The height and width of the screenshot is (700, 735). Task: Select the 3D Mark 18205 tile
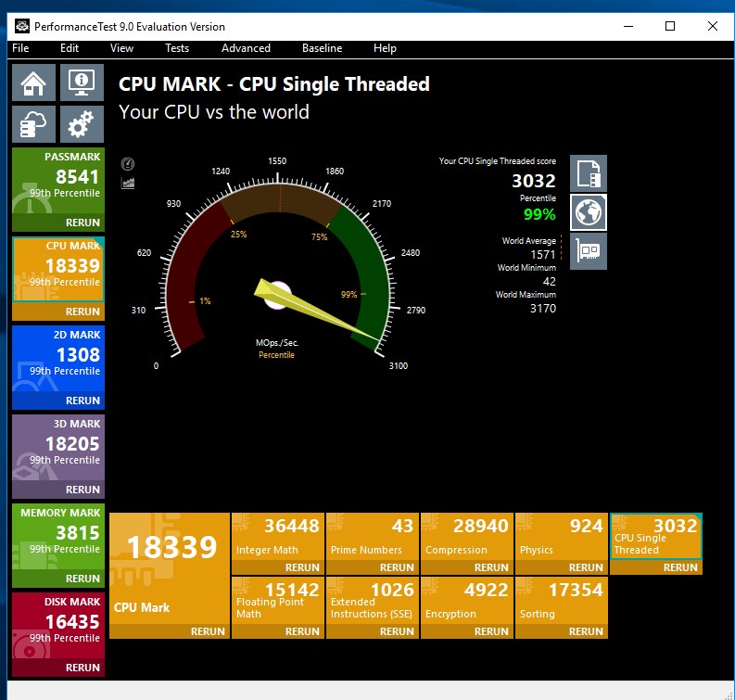pyautogui.click(x=58, y=448)
